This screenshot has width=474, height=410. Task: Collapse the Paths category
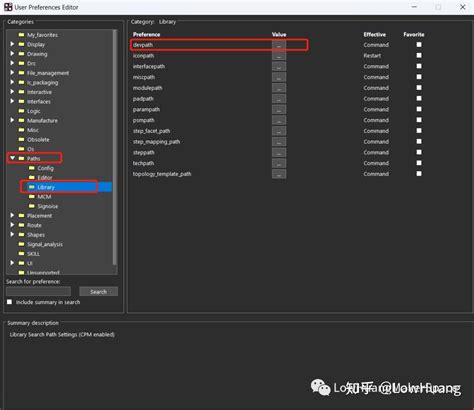(12, 158)
